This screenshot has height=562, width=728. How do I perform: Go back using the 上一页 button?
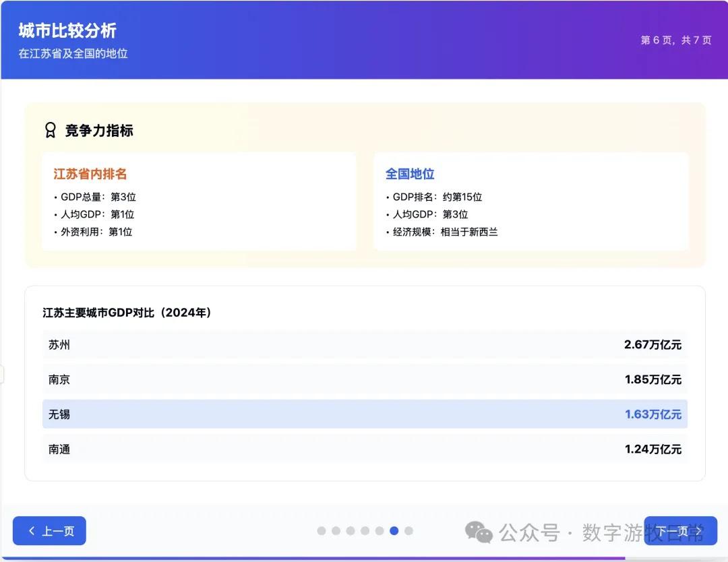[x=49, y=531]
